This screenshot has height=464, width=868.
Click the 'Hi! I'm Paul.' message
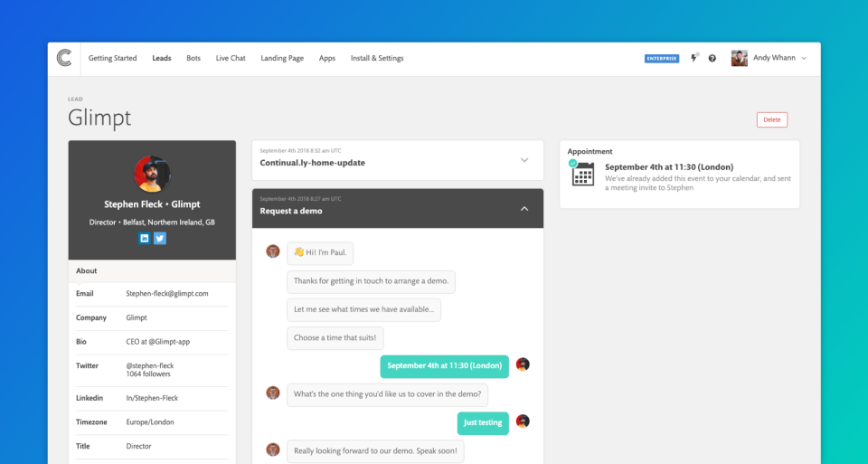coord(320,253)
